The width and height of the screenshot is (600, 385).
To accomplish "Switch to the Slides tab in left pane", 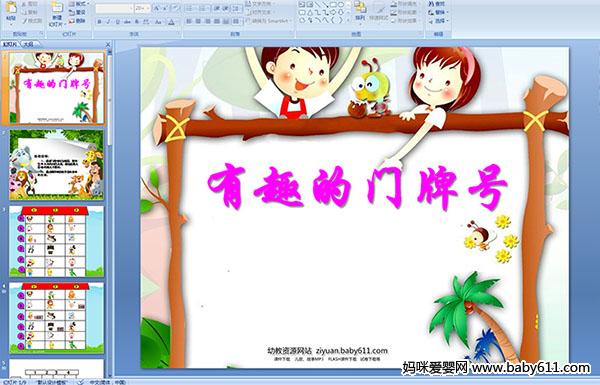I will 10,44.
